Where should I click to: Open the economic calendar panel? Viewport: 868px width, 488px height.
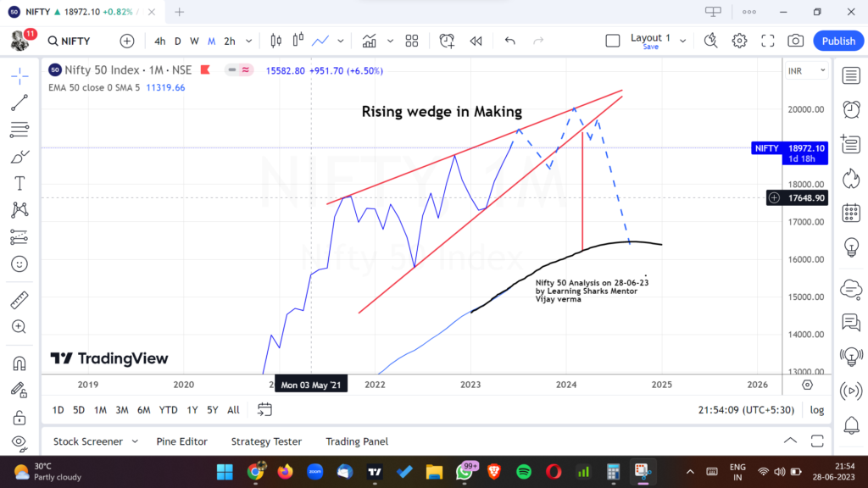pos(851,213)
